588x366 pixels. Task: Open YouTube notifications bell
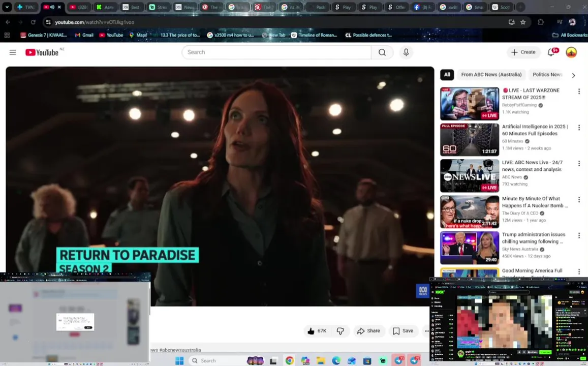pyautogui.click(x=551, y=52)
